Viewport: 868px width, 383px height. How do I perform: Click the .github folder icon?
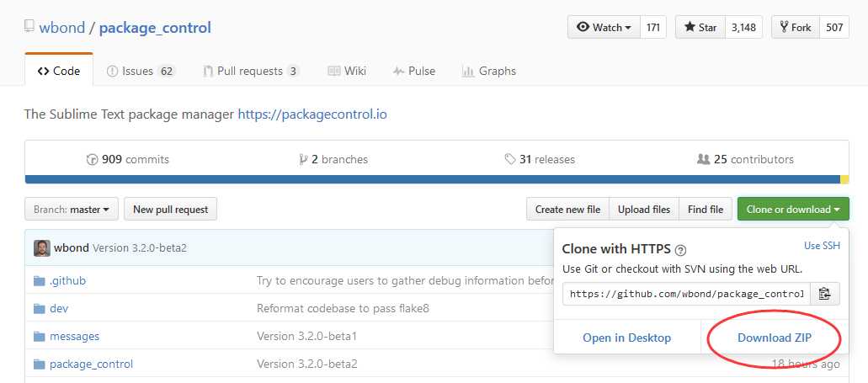click(x=39, y=281)
